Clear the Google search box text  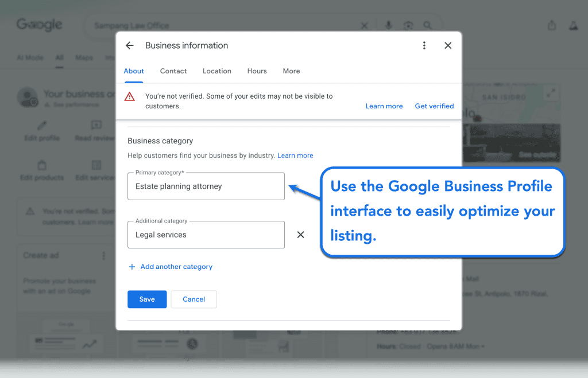click(364, 25)
